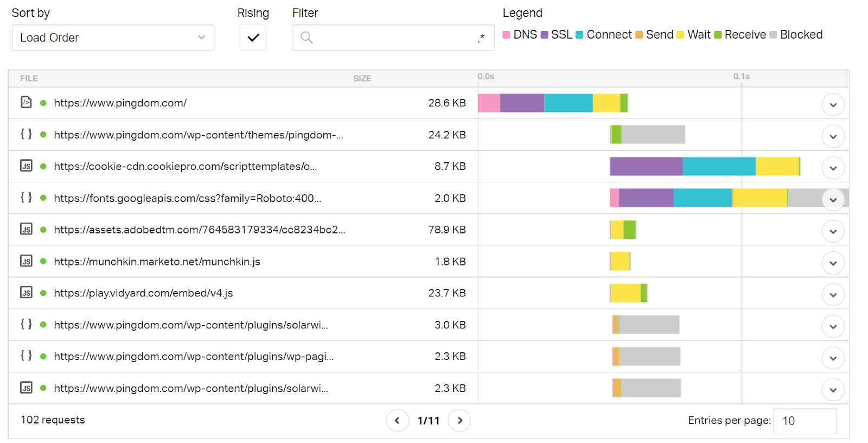Screen dimensions: 868x443
Task: Click the 1/11 page indicator
Action: click(429, 421)
